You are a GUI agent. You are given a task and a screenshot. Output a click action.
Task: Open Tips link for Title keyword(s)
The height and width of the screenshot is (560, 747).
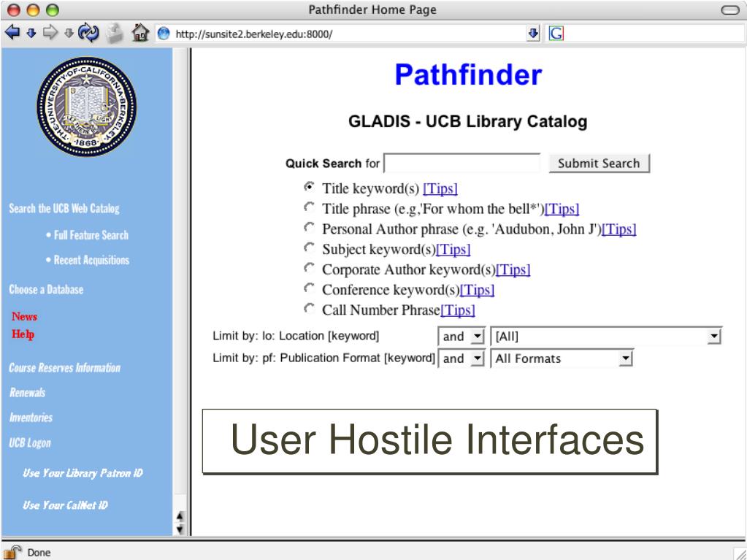tap(440, 188)
